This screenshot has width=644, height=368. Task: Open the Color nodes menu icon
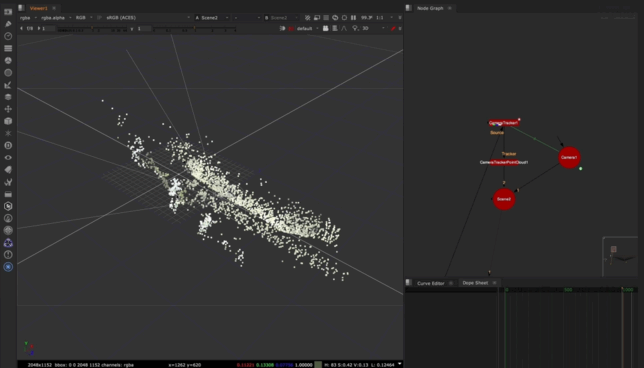pos(8,60)
